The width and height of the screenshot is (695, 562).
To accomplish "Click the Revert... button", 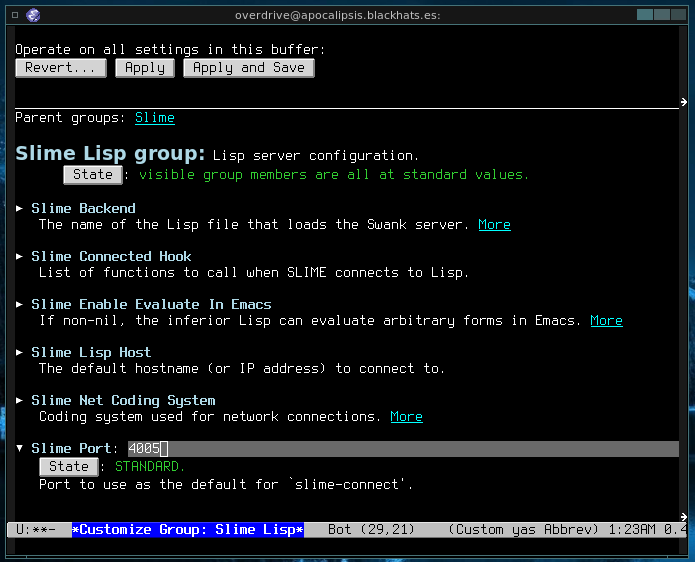I will (x=61, y=68).
